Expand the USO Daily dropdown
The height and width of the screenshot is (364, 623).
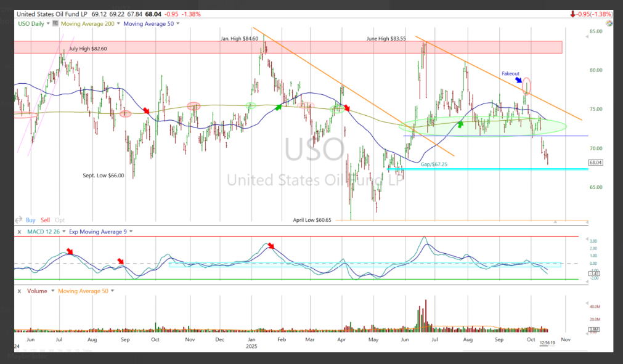(x=49, y=23)
